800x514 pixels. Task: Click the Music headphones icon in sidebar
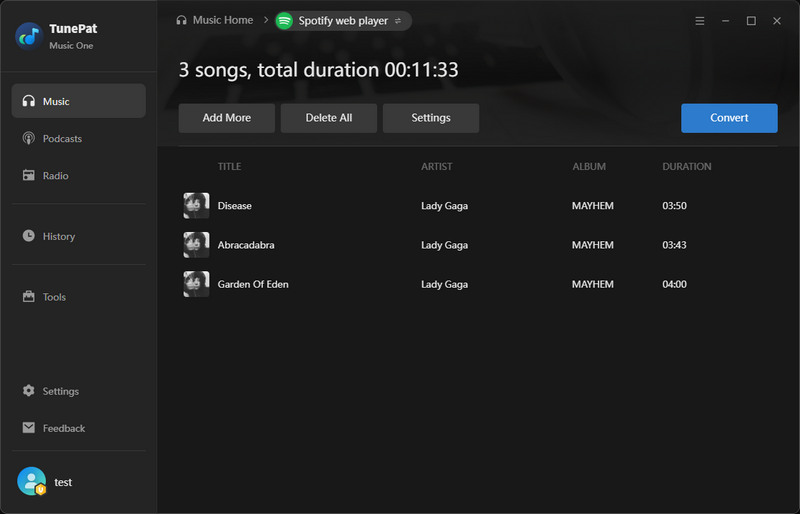click(29, 101)
